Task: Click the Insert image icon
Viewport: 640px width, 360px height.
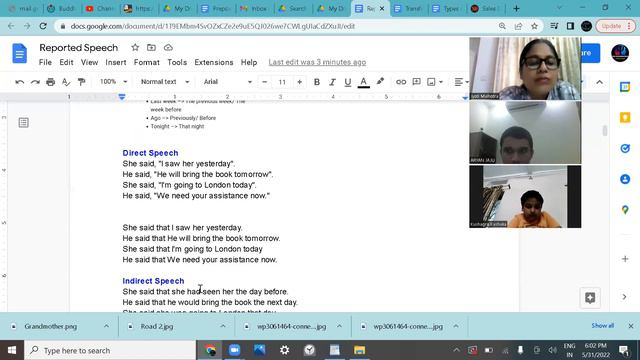Action: pos(431,82)
